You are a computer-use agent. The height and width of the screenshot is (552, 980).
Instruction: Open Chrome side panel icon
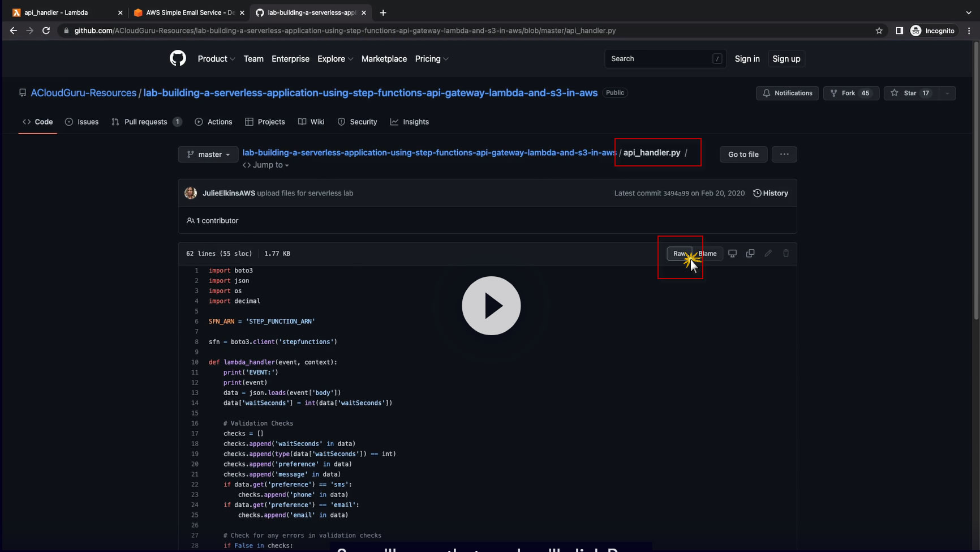point(899,31)
